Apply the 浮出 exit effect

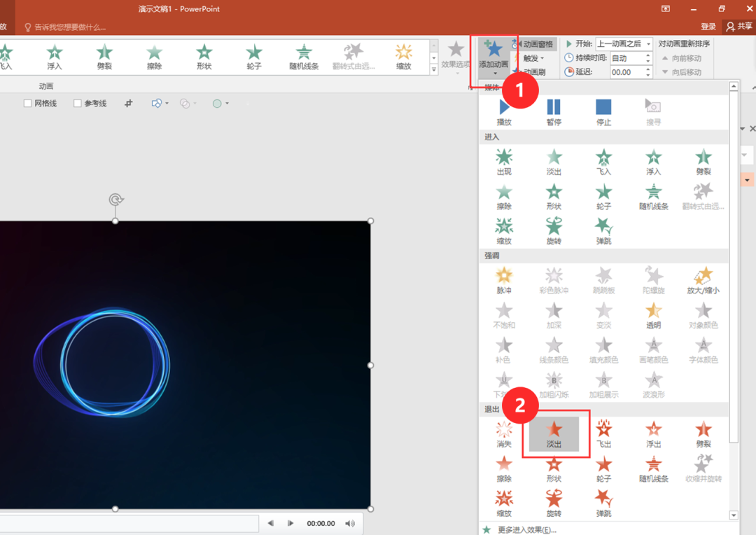point(653,434)
